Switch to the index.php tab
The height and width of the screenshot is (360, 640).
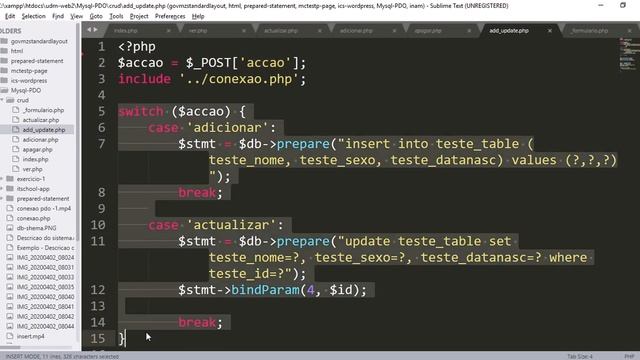[x=126, y=31]
